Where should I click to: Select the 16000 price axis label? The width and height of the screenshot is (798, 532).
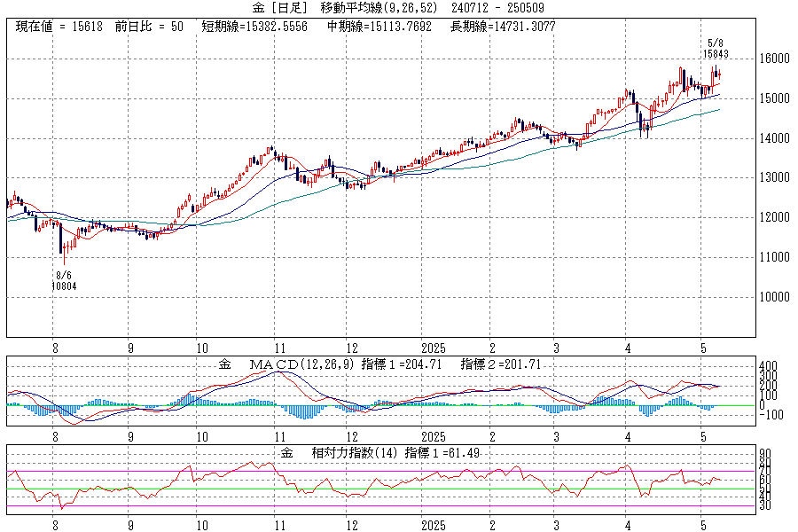[x=775, y=59]
